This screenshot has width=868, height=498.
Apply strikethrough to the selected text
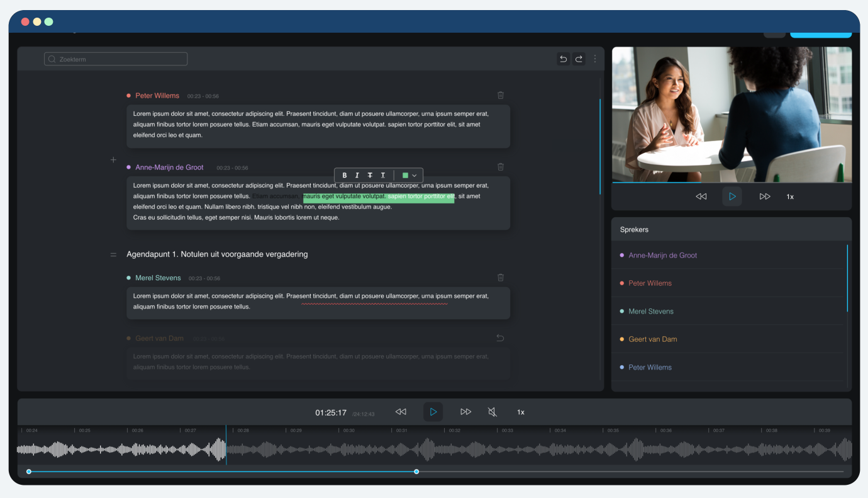pyautogui.click(x=370, y=175)
